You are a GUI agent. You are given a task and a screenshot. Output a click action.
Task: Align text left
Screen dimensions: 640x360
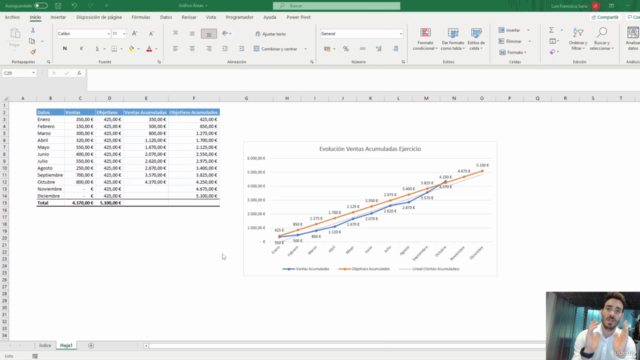(x=176, y=49)
